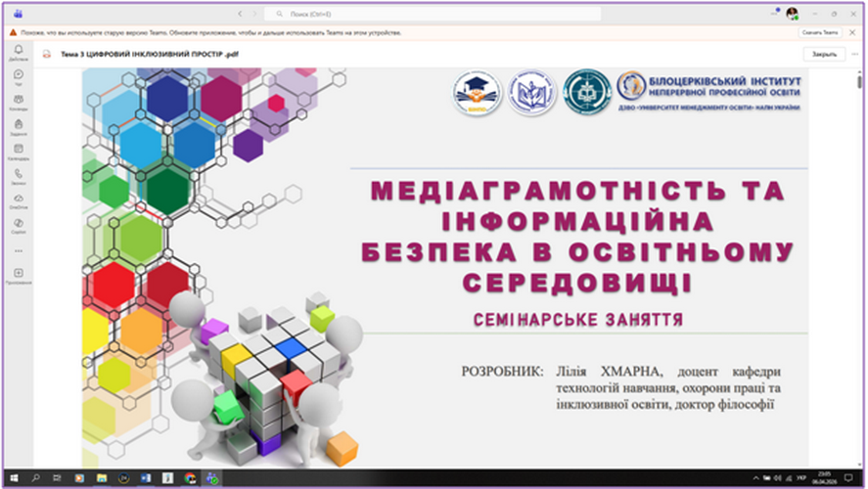Open OneDrive from the Teams sidebar

pos(19,200)
